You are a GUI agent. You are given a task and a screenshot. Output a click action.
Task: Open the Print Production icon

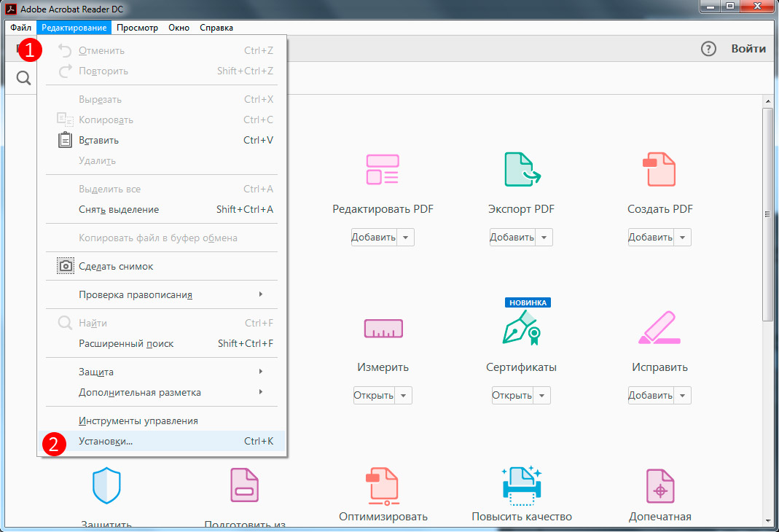pyautogui.click(x=659, y=486)
